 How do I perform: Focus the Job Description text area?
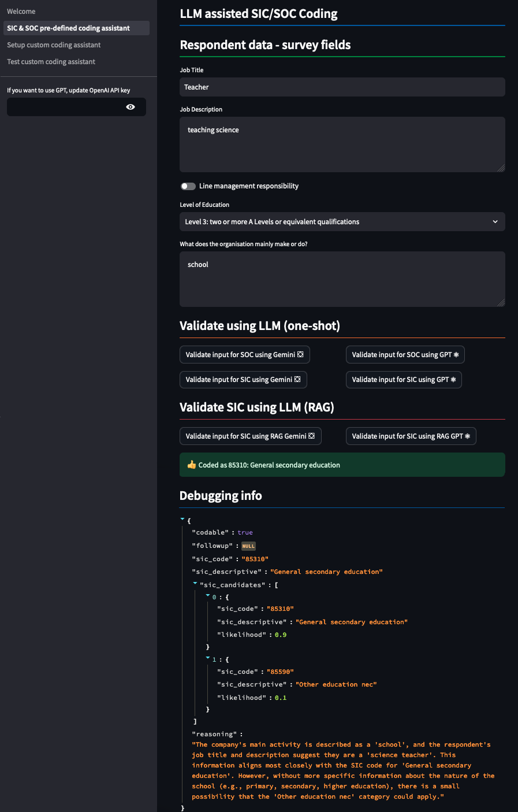(x=342, y=144)
